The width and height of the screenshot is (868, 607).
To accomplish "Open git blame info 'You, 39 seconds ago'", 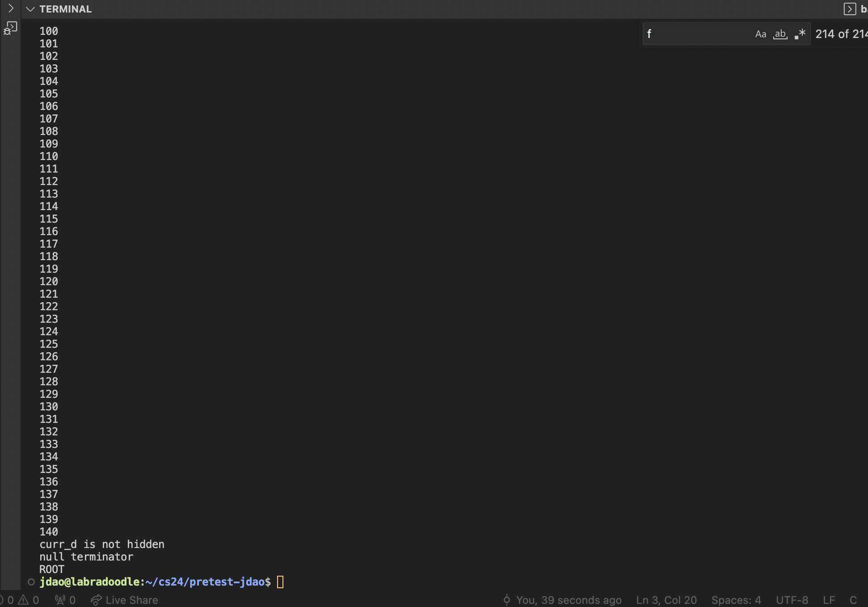I will [x=569, y=600].
